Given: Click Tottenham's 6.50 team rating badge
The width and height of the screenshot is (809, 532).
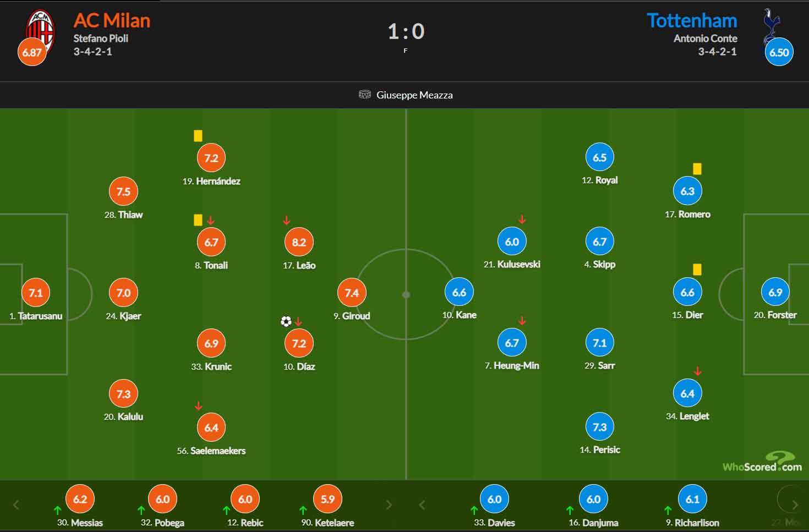Looking at the screenshot, I should (x=779, y=52).
